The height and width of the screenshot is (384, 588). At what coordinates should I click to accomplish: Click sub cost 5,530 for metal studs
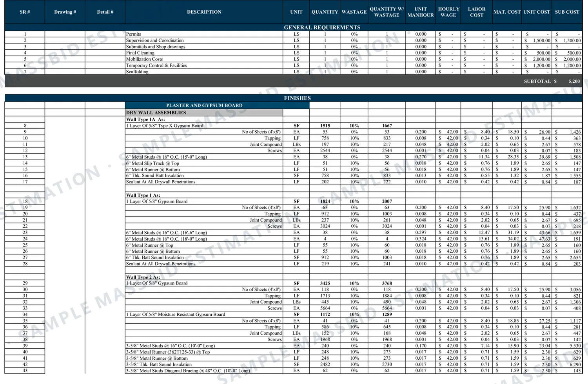point(575,346)
